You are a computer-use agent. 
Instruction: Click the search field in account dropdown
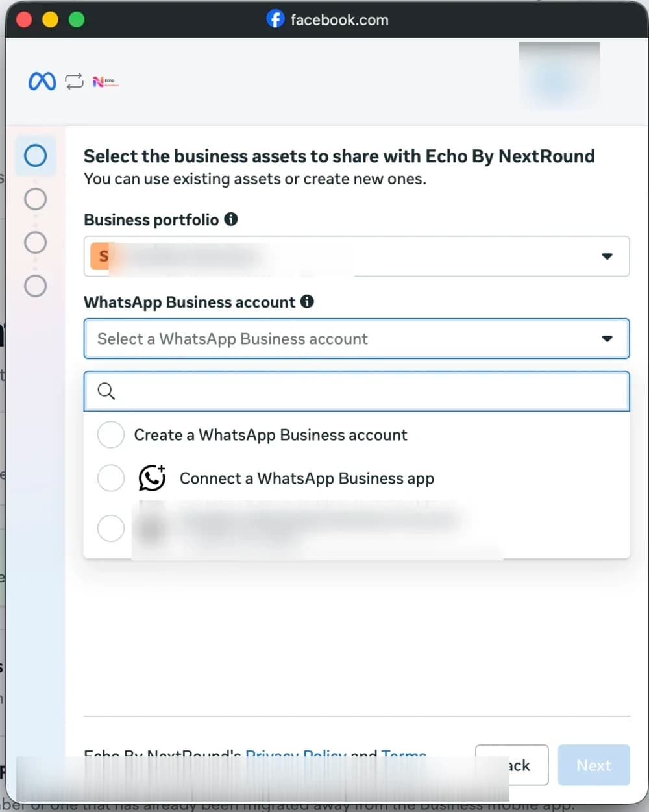click(x=356, y=391)
